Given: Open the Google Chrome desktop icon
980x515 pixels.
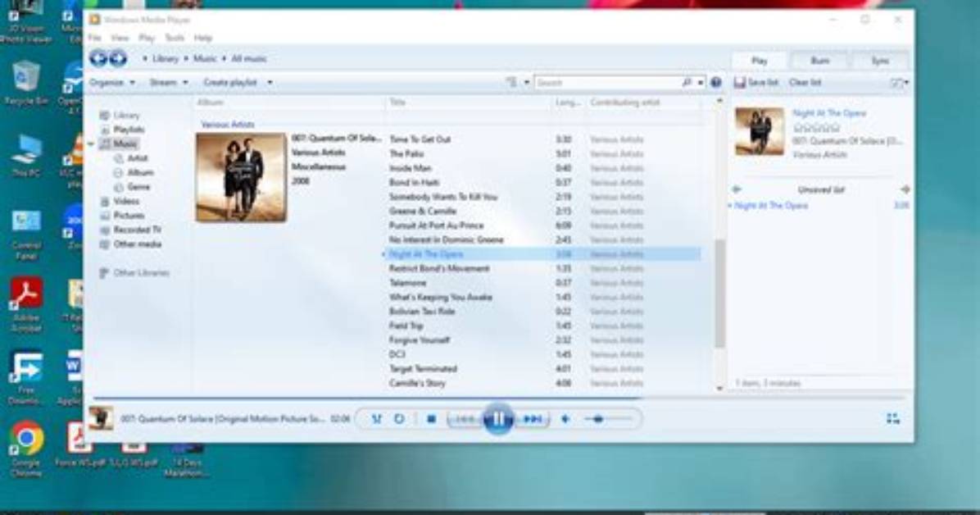Looking at the screenshot, I should (x=26, y=449).
